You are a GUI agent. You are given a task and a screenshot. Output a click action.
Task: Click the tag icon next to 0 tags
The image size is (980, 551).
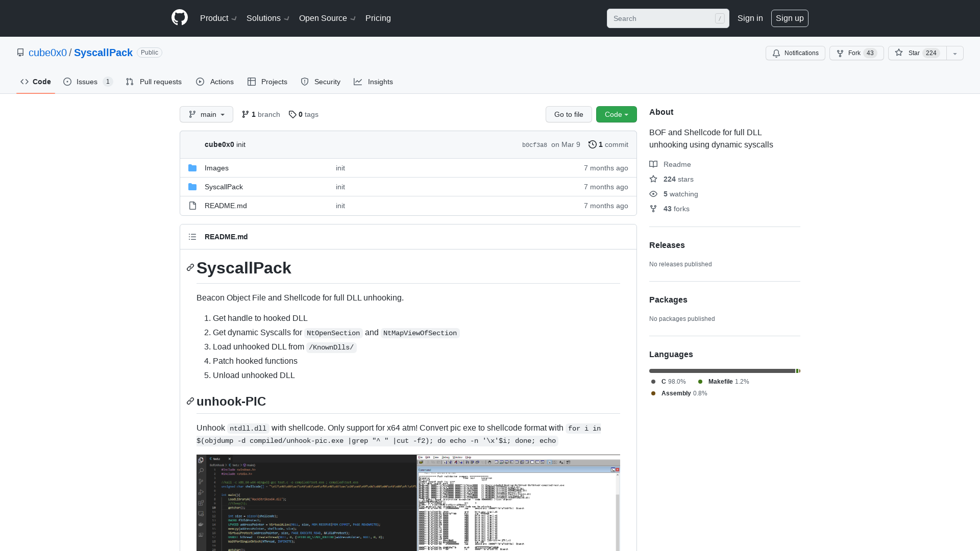coord(292,114)
